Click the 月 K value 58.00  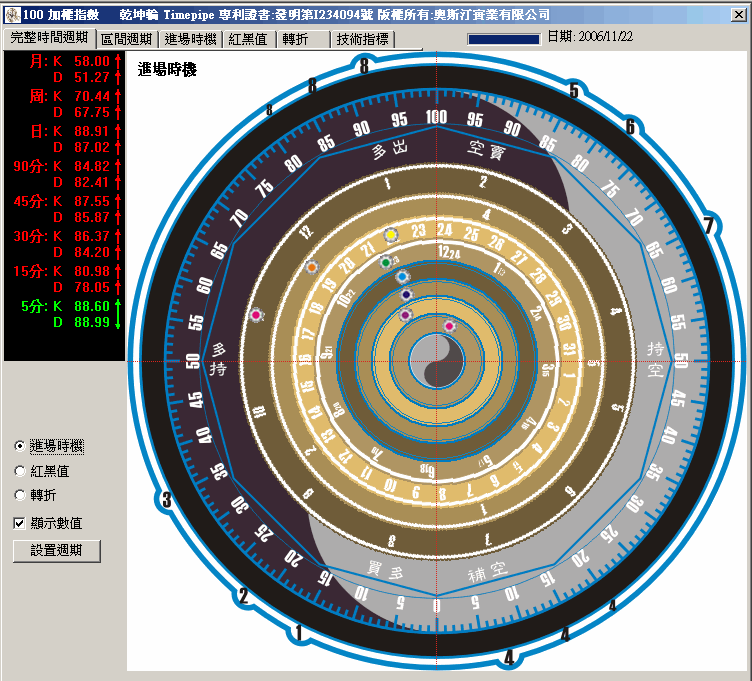coord(91,62)
